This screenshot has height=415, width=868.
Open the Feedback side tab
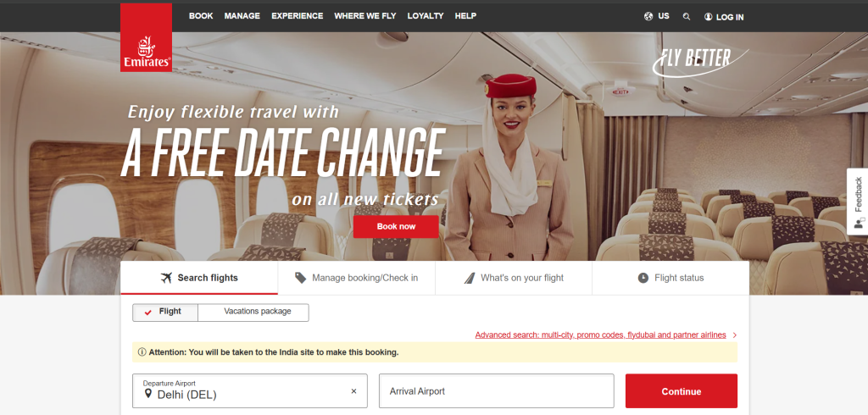(x=858, y=202)
